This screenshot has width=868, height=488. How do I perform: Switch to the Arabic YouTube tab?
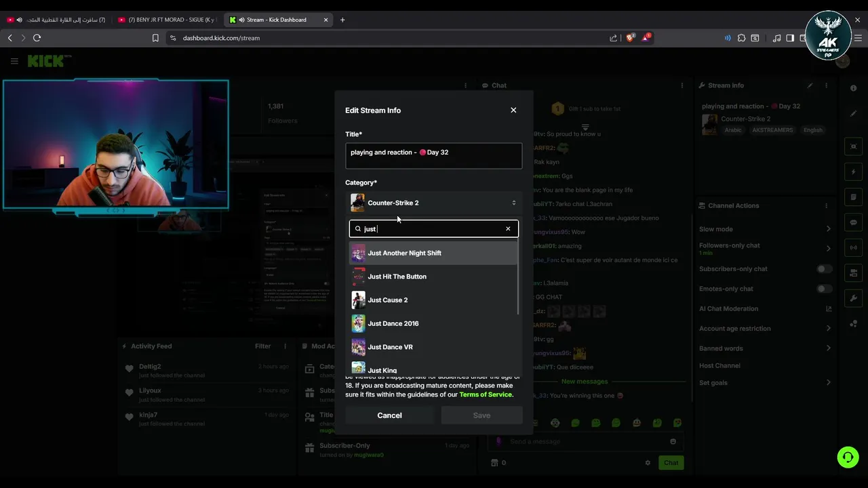click(x=56, y=20)
